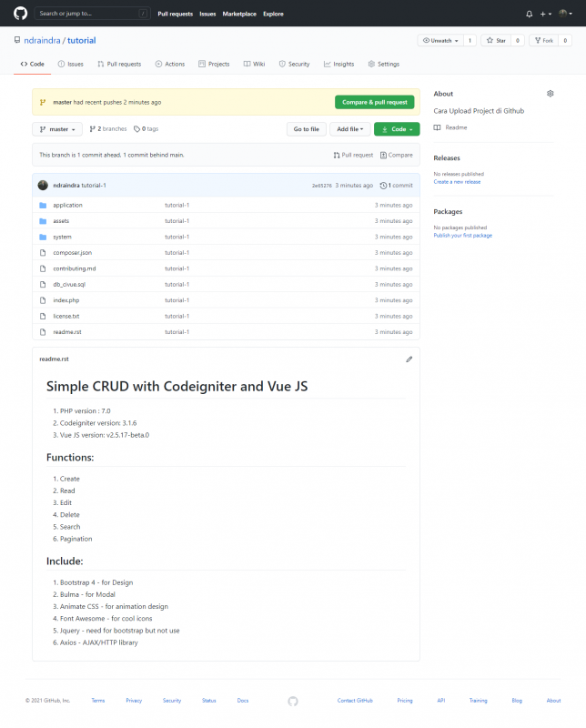The width and height of the screenshot is (586, 728).
Task: Click Create a new release link
Action: (x=457, y=182)
